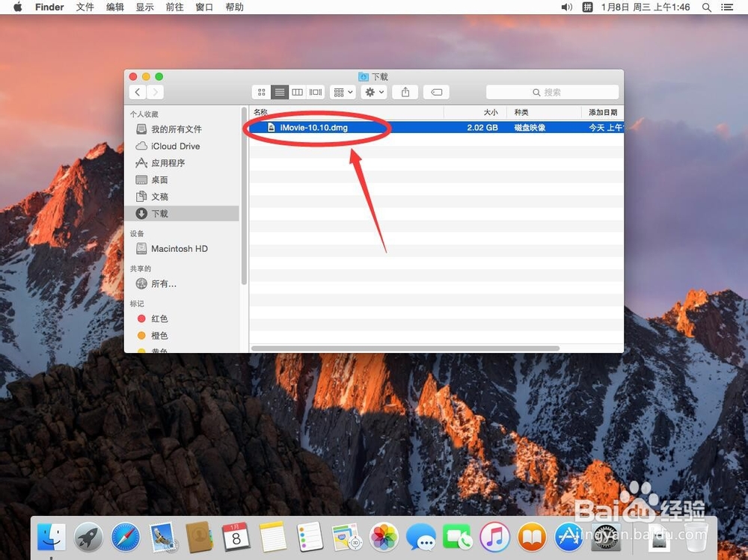Screen dimensions: 748x560
Task: Open iTunes from the Dock
Action: (x=494, y=537)
